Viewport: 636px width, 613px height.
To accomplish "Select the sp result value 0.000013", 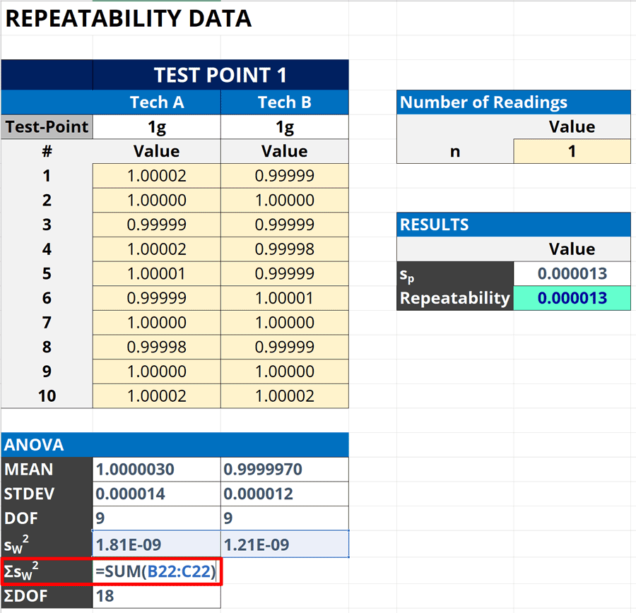I will (572, 274).
